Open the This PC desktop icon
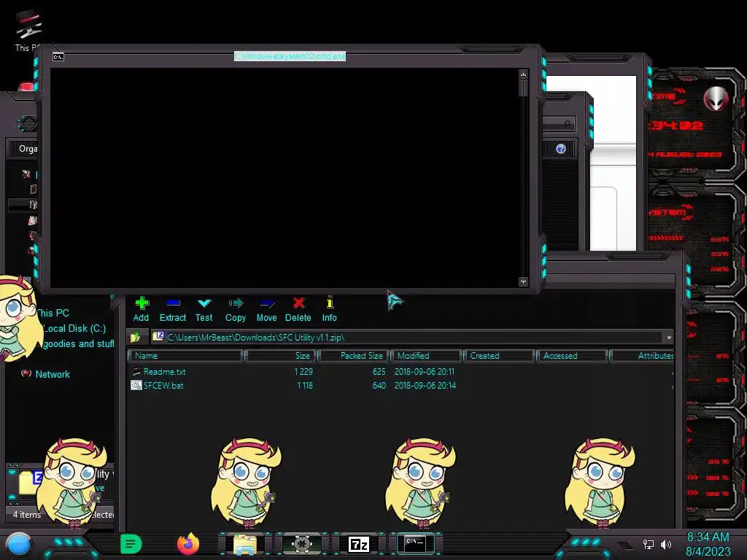This screenshot has width=747, height=560. 28,31
